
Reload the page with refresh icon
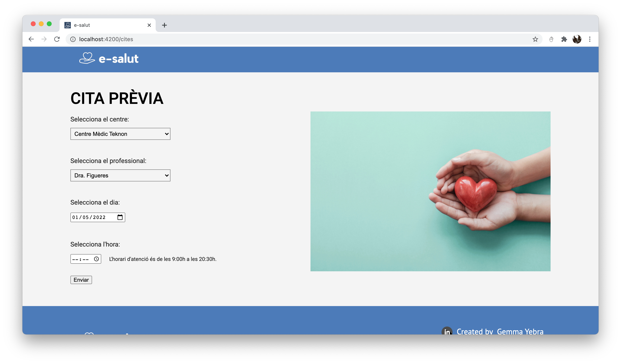[x=57, y=39]
